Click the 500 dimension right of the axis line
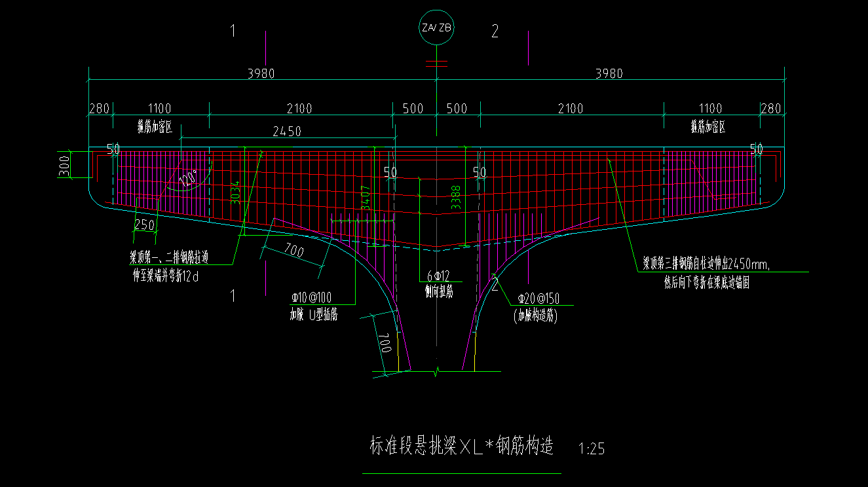Image resolution: width=868 pixels, height=487 pixels. (457, 109)
